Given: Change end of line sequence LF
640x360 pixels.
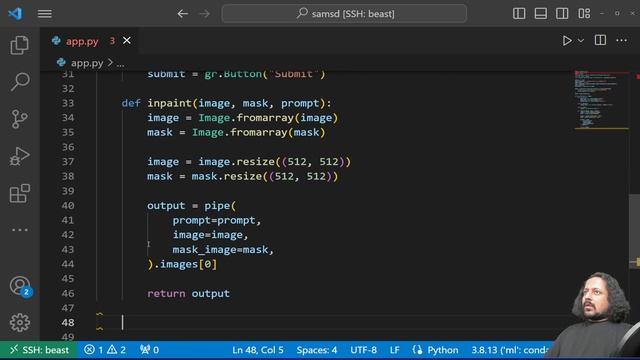Looking at the screenshot, I should 394,350.
